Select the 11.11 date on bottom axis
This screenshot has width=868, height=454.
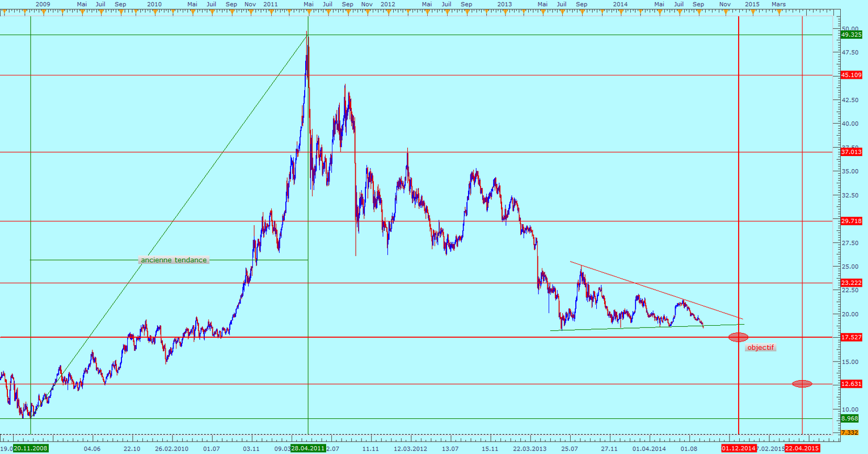coord(370,449)
